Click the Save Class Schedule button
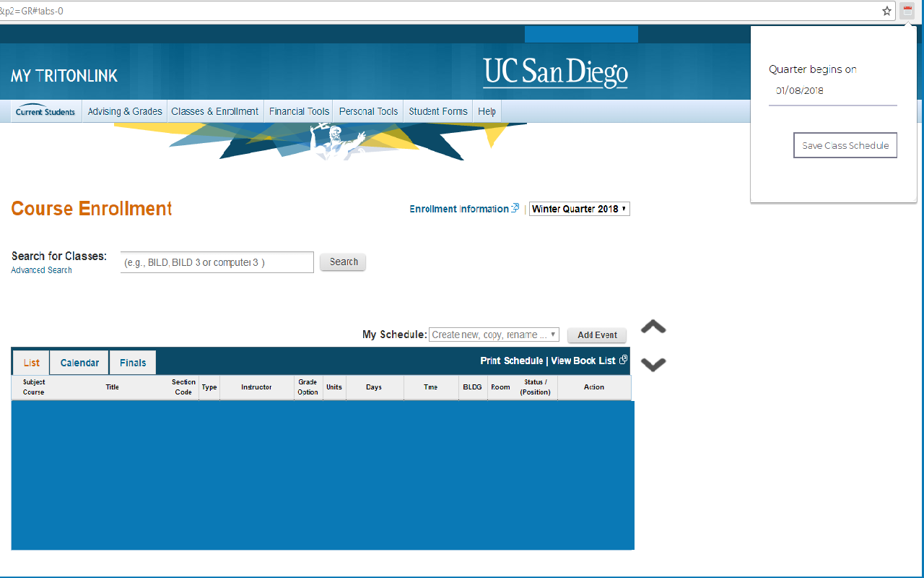 click(845, 144)
